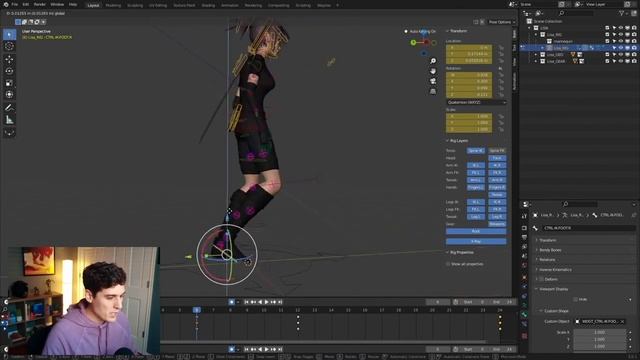640x360 pixels.
Task: Select the Scale tool
Action: (x=9, y=83)
